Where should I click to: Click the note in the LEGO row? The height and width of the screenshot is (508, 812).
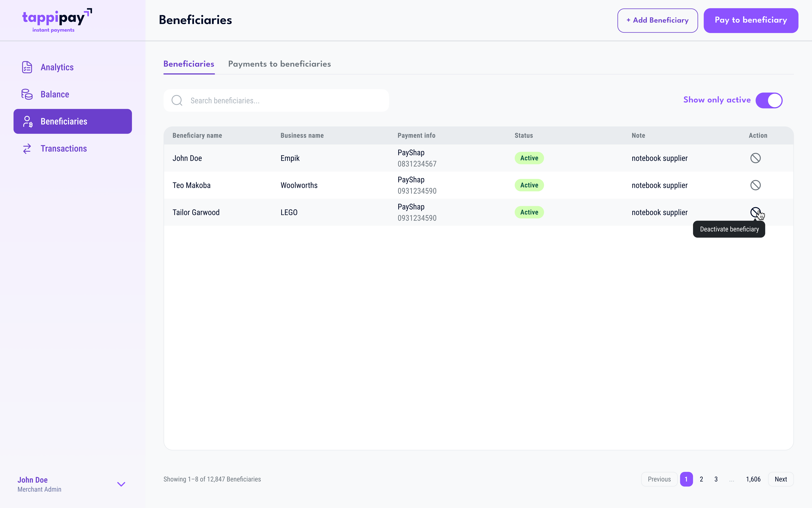point(659,212)
